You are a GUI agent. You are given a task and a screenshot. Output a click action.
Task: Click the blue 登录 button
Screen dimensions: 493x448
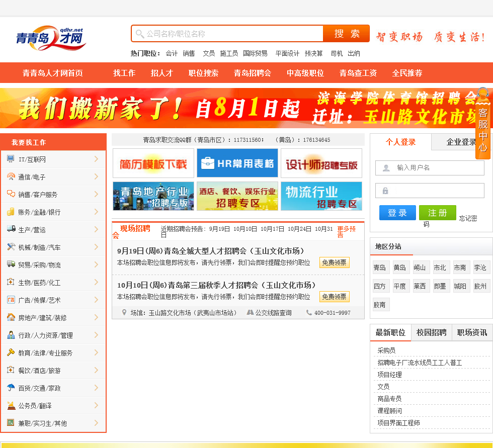click(397, 213)
